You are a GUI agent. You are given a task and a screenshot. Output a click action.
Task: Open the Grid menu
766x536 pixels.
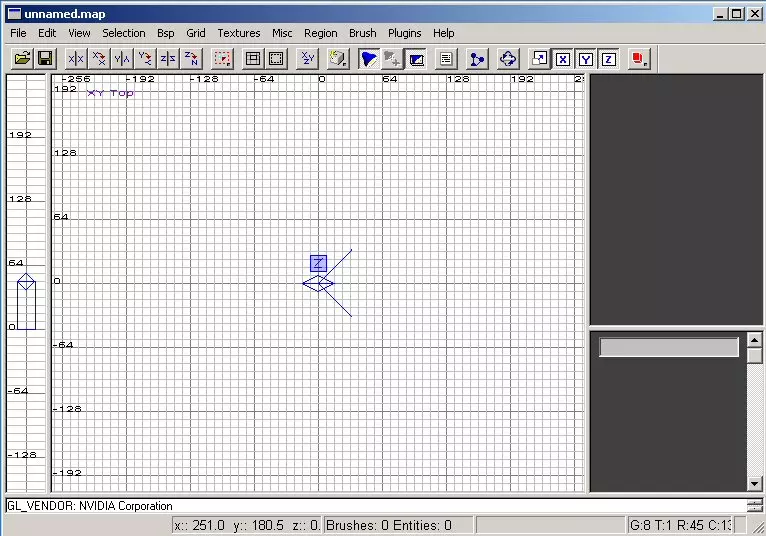(195, 33)
